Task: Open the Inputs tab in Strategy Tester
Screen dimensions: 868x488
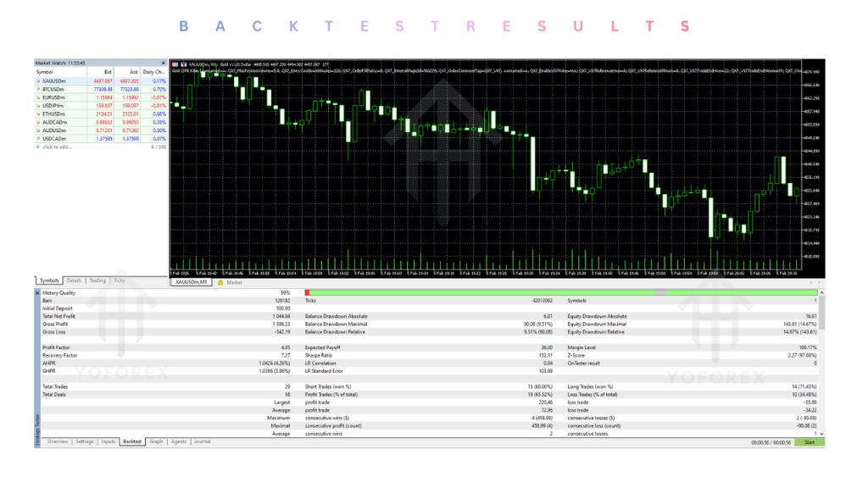Action: (x=108, y=441)
